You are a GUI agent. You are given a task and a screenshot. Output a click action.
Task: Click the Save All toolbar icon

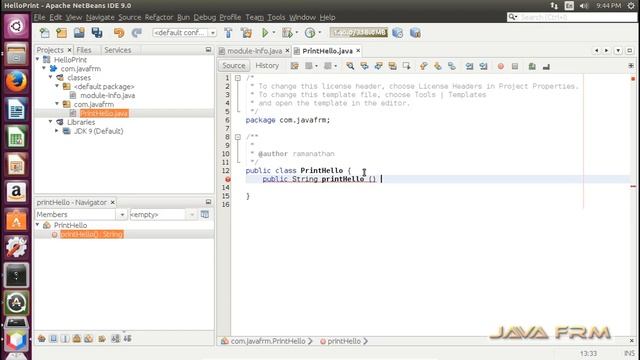pyautogui.click(x=97, y=33)
